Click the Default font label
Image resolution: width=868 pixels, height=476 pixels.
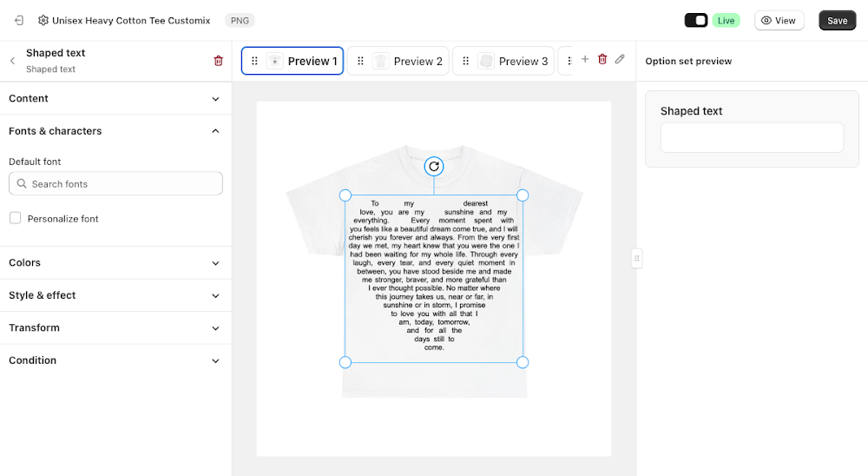35,162
